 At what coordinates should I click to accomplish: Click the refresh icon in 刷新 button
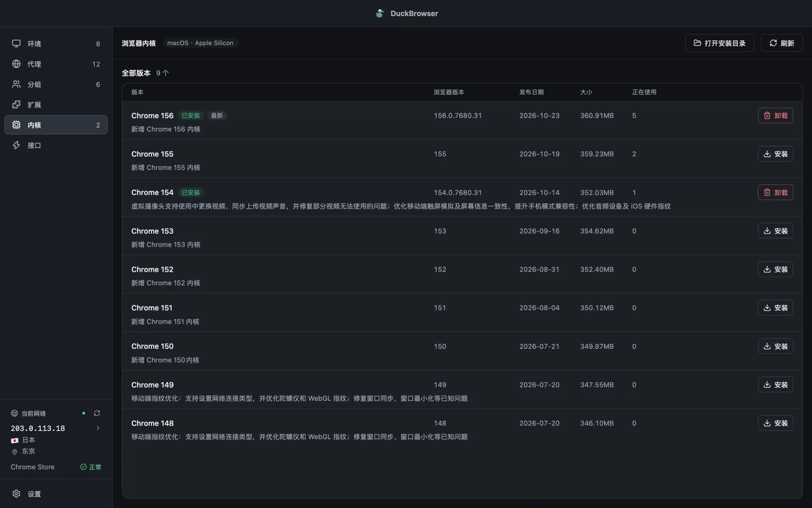point(773,43)
